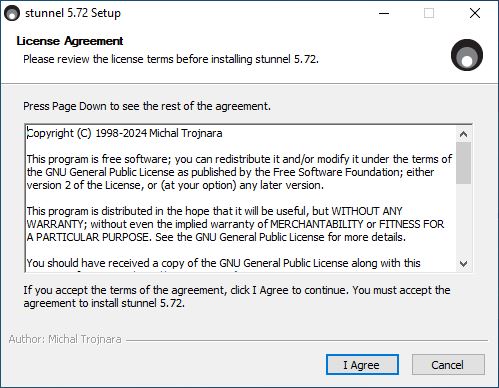Click the I Agree button
Viewport: 499px width, 388px height.
(x=362, y=365)
